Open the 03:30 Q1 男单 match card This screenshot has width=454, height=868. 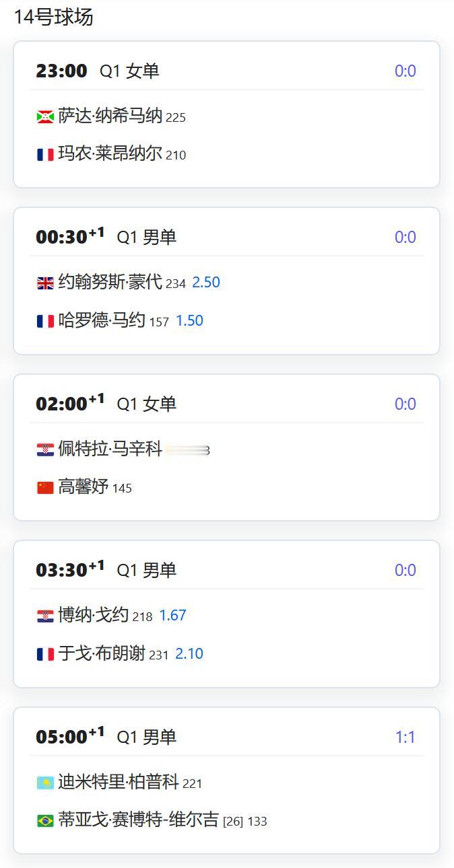pyautogui.click(x=226, y=614)
